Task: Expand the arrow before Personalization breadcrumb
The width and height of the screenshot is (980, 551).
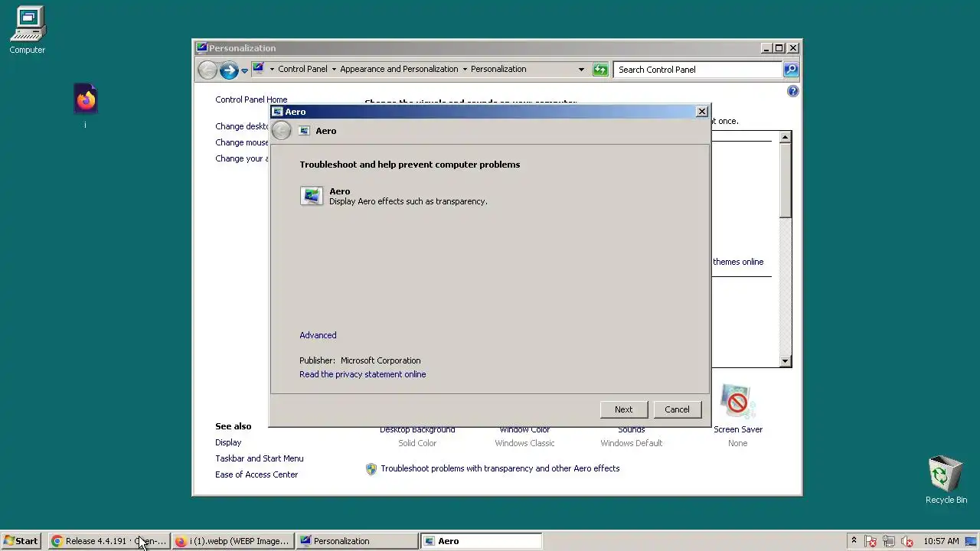Action: [465, 69]
